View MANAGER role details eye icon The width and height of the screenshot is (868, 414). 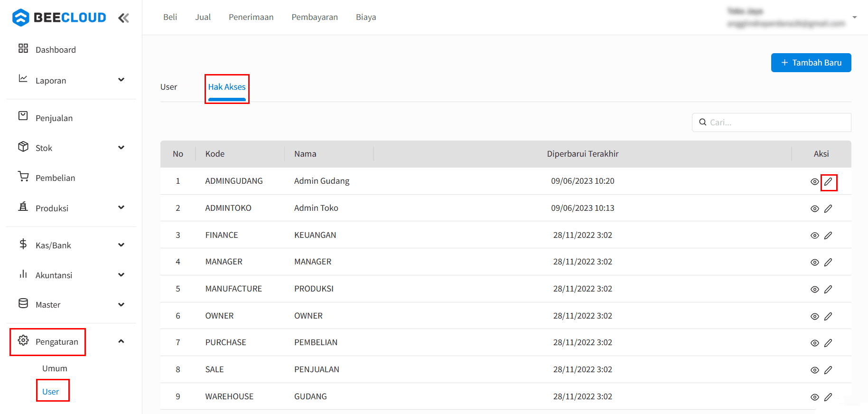[x=814, y=263]
